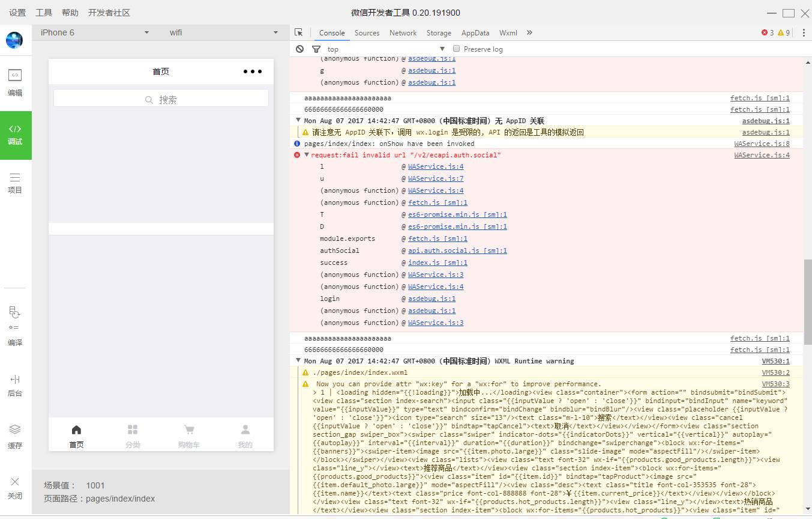Click the console filter funnel icon
This screenshot has height=519, width=812.
pyautogui.click(x=316, y=49)
